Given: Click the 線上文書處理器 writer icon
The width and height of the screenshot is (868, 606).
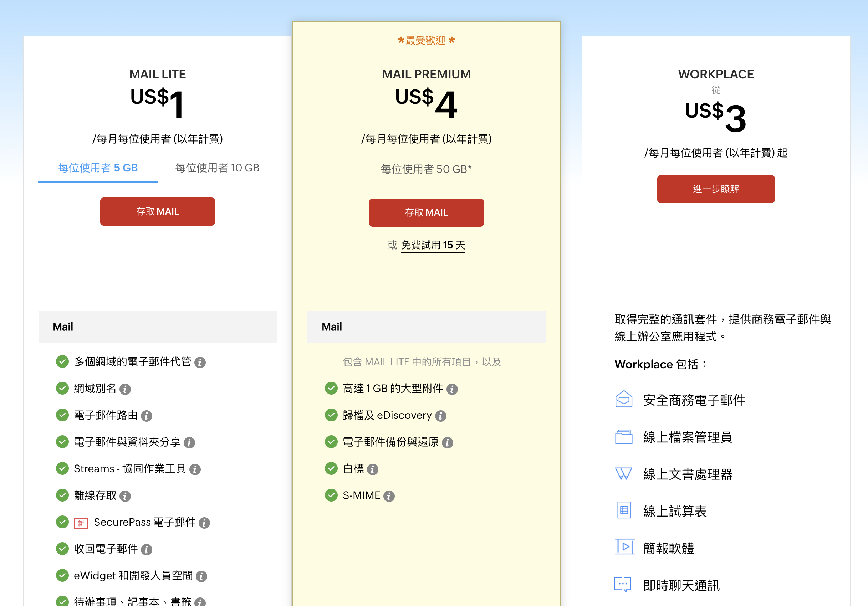Looking at the screenshot, I should [x=623, y=473].
